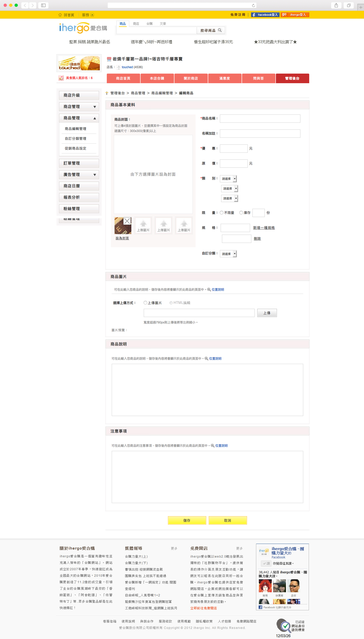Select the 庫存 radio option

click(x=241, y=213)
